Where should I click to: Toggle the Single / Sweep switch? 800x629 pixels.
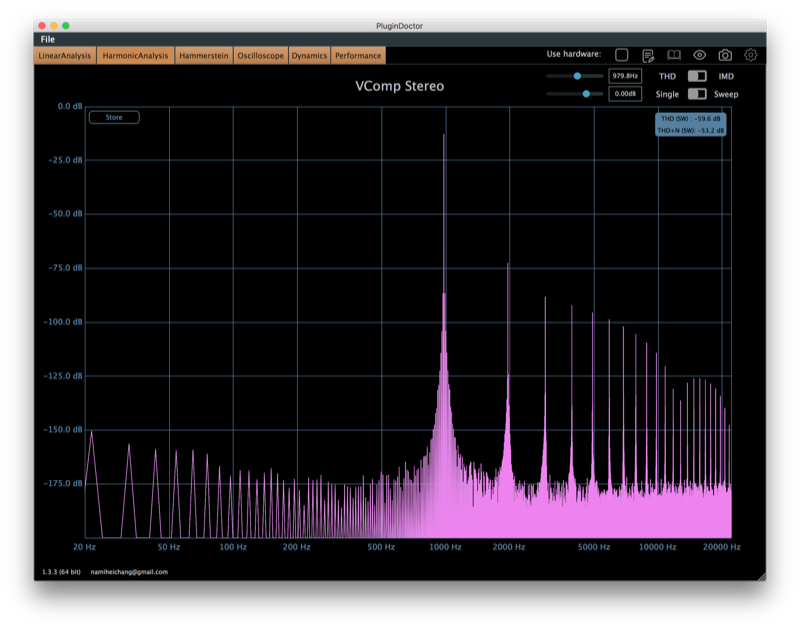tap(697, 94)
